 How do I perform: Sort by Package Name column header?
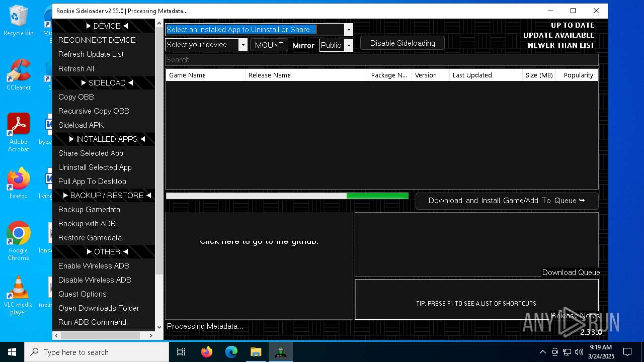click(x=390, y=75)
